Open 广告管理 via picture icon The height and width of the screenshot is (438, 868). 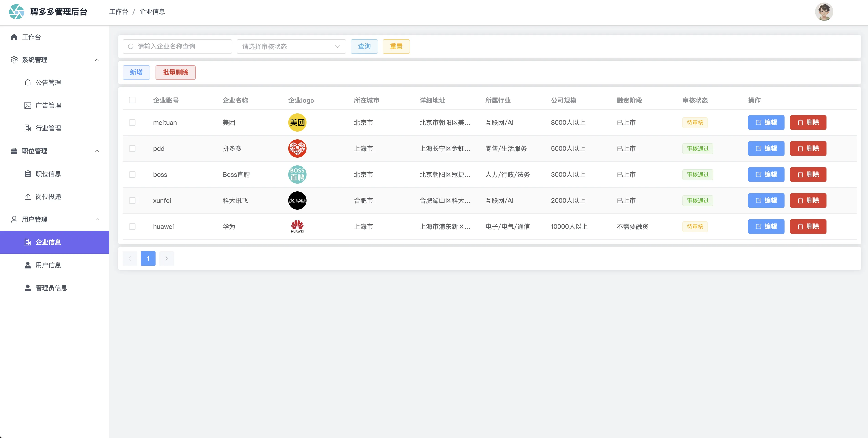(28, 105)
